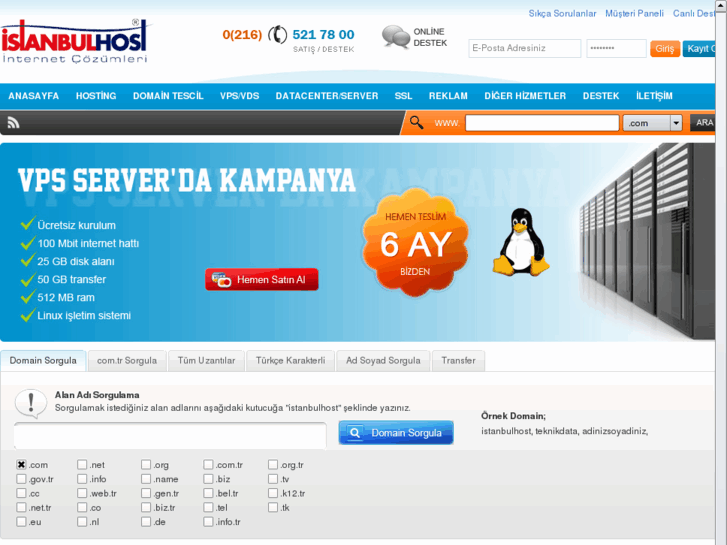
Task: Open the DESTEK menu
Action: pos(601,96)
